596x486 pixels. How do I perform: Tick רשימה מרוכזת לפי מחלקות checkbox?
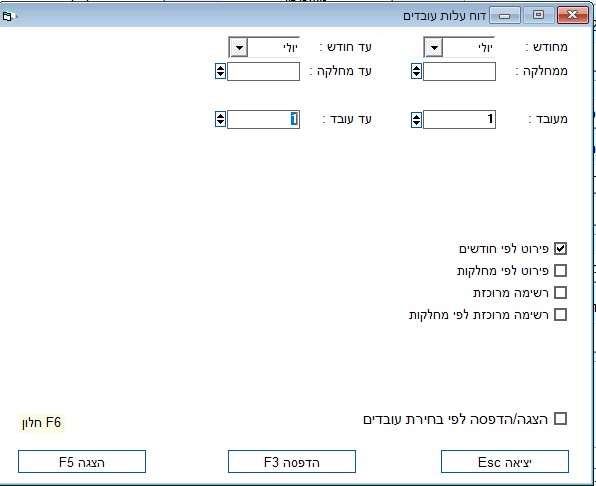click(560, 315)
